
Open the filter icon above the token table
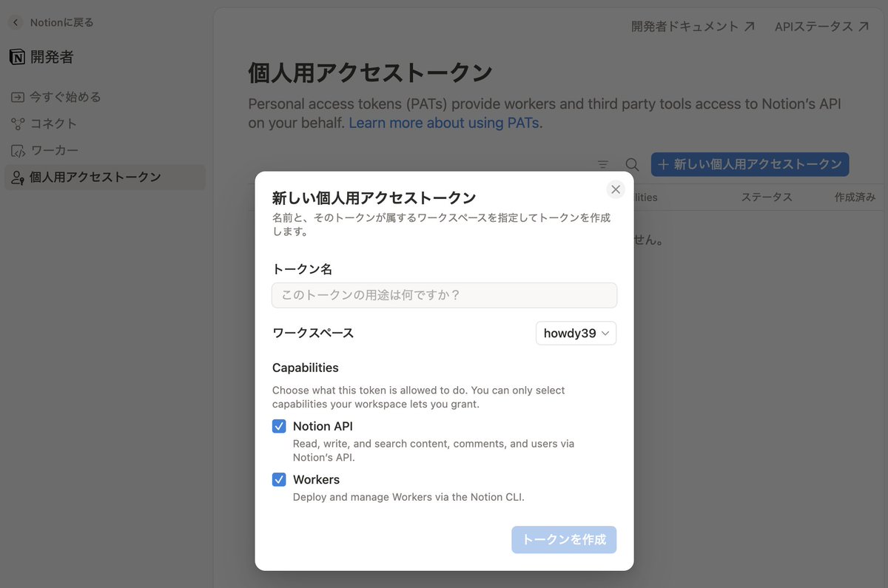point(603,164)
